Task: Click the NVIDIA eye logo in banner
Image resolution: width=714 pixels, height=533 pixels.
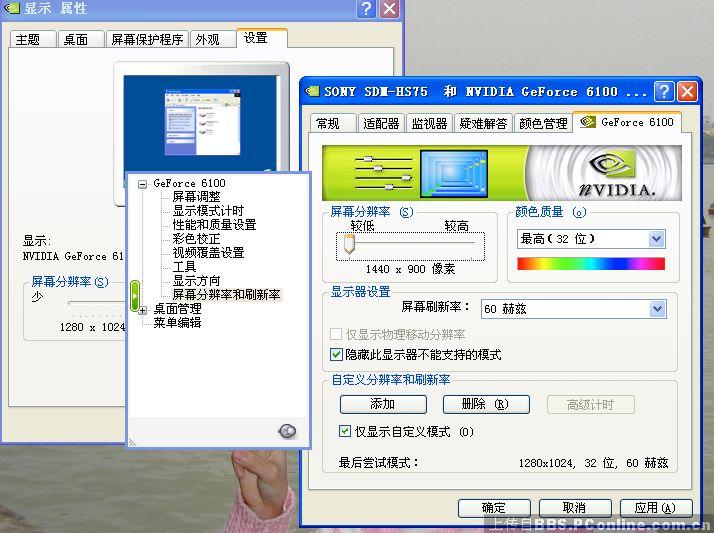Action: tap(612, 164)
